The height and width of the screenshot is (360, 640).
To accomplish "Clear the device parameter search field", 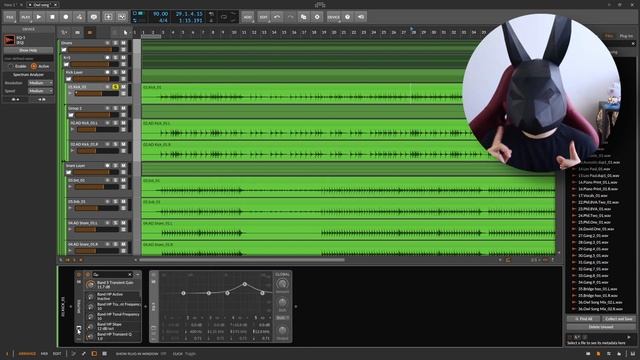I will point(130,275).
